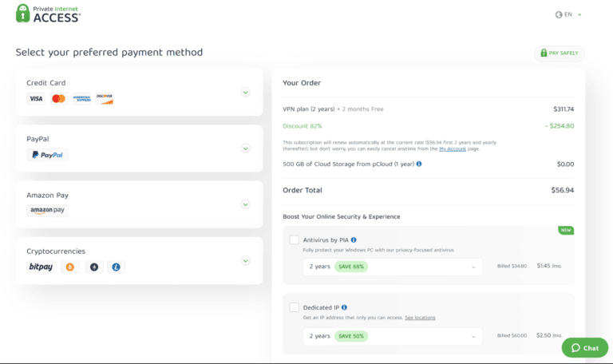
Task: Expand the Cryptocurrencies payment option
Action: coord(246,260)
